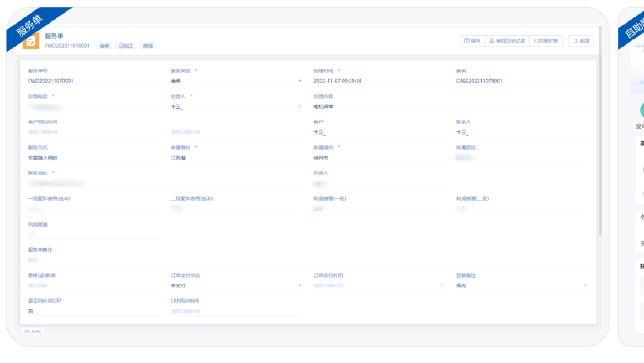Screen dimensions: 644x363
Task: Click the 返回 return button
Action: pos(581,41)
